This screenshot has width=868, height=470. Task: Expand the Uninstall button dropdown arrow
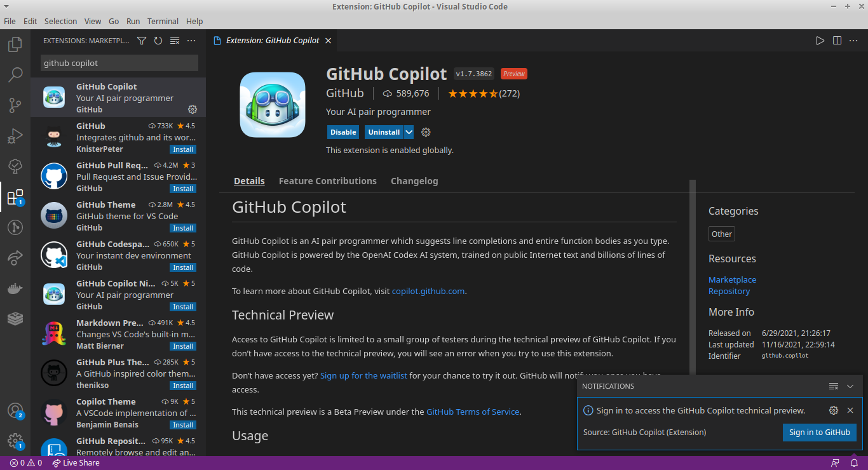click(409, 132)
